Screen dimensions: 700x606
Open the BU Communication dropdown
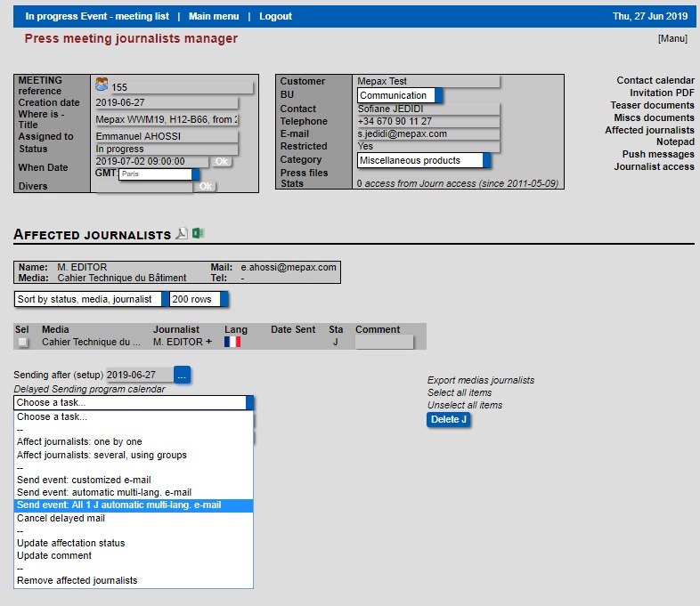(400, 95)
